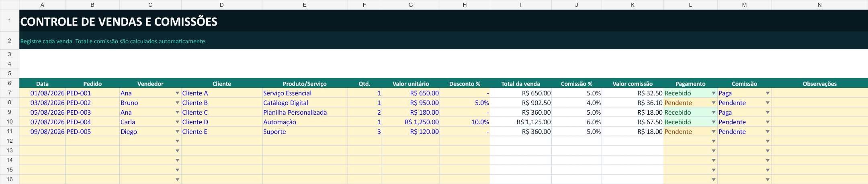Click the 'Data' column header cell

(42, 83)
